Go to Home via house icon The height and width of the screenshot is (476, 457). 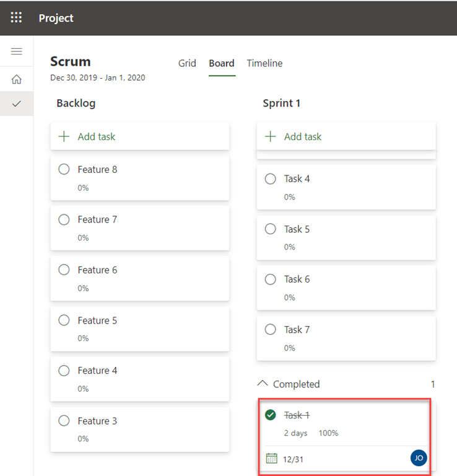click(17, 79)
